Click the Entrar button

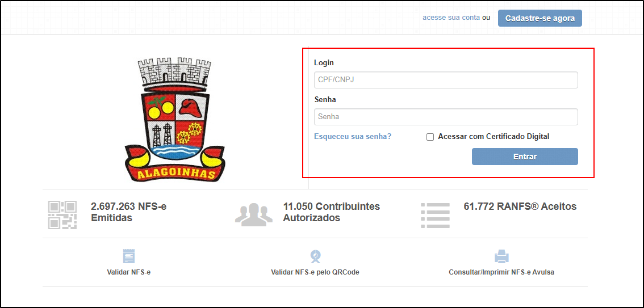(525, 157)
